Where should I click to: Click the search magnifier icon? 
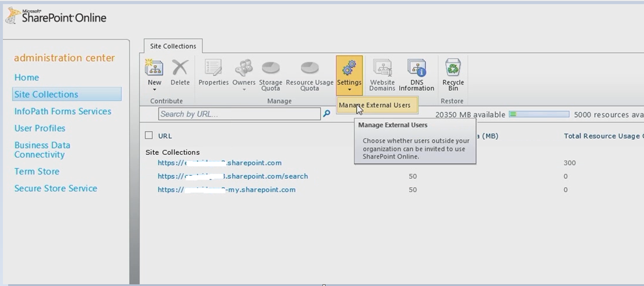click(326, 113)
